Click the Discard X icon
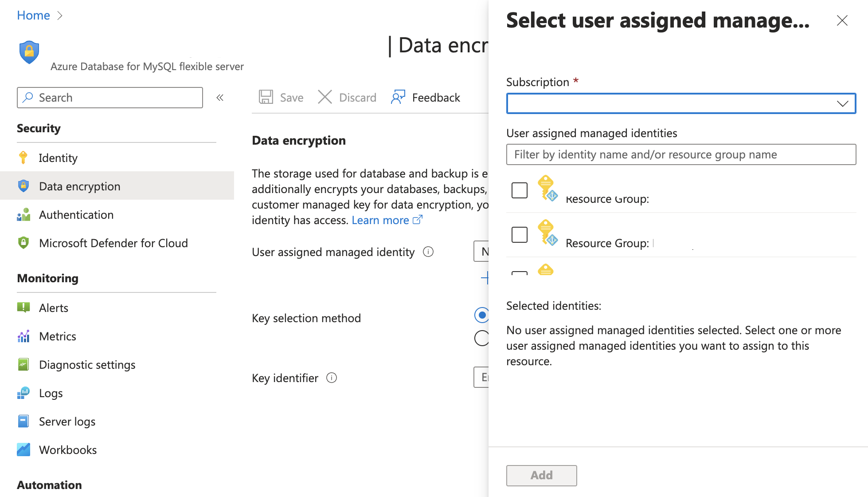This screenshot has width=868, height=497. [325, 97]
